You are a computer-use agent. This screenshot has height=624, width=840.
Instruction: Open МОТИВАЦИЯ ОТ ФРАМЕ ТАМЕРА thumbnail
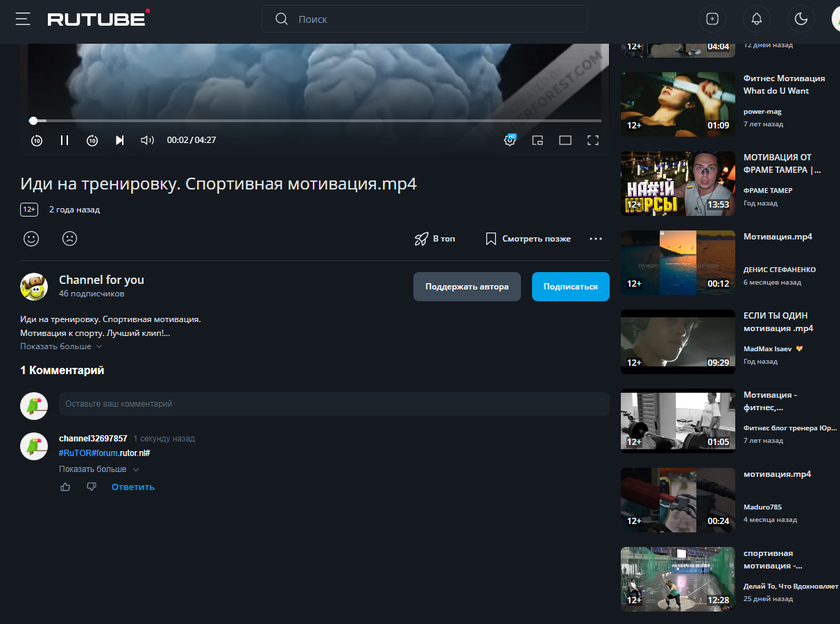pyautogui.click(x=678, y=183)
